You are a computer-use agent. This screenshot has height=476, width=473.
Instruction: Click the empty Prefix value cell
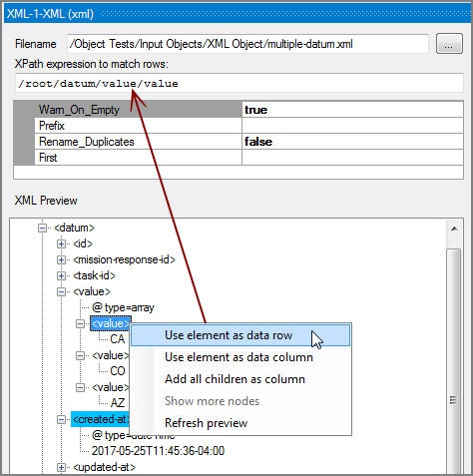point(352,126)
